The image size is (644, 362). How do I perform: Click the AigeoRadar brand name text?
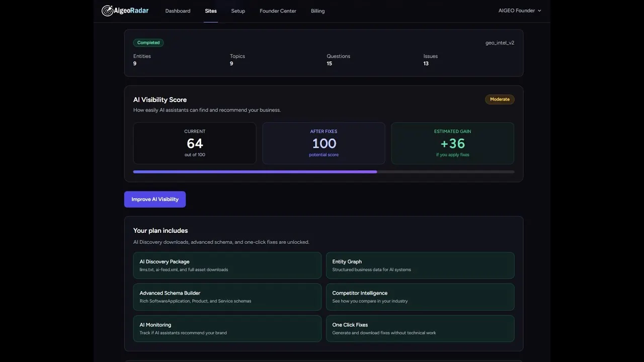131,11
